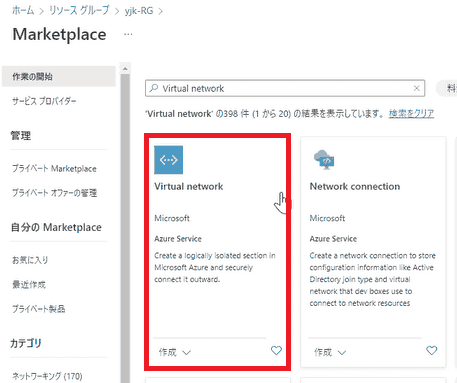Image resolution: width=457 pixels, height=383 pixels.
Task: Click the Virtual network service icon
Action: [168, 160]
